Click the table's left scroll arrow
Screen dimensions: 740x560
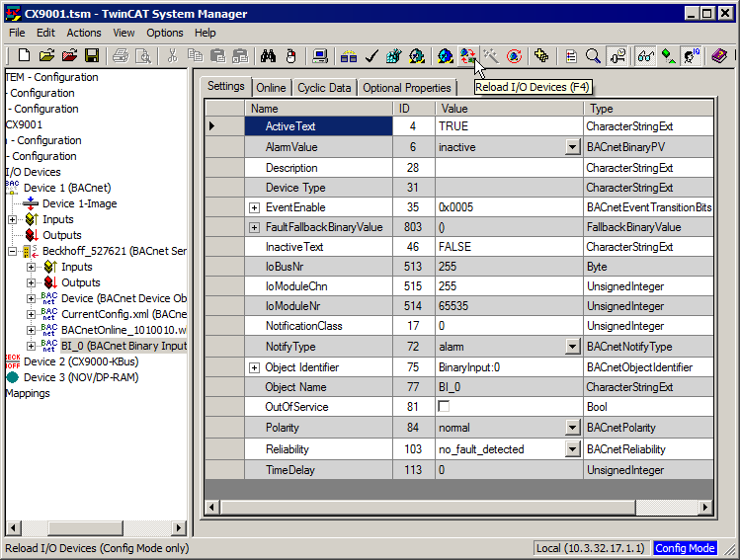click(211, 508)
